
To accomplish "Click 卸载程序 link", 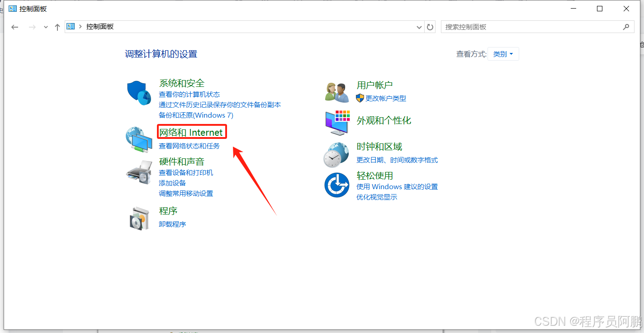I will 172,224.
